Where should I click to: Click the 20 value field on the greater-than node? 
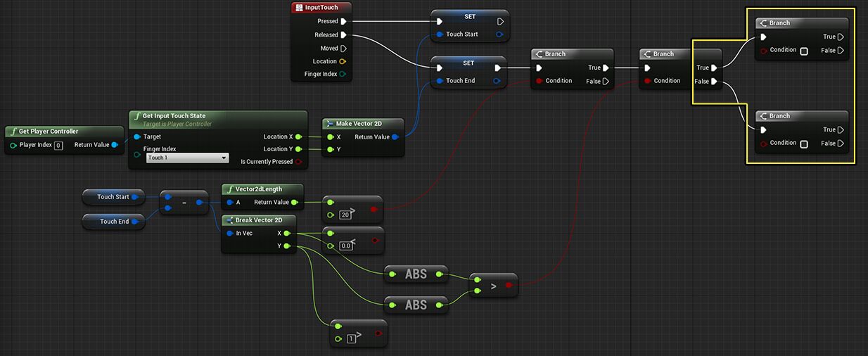point(345,215)
